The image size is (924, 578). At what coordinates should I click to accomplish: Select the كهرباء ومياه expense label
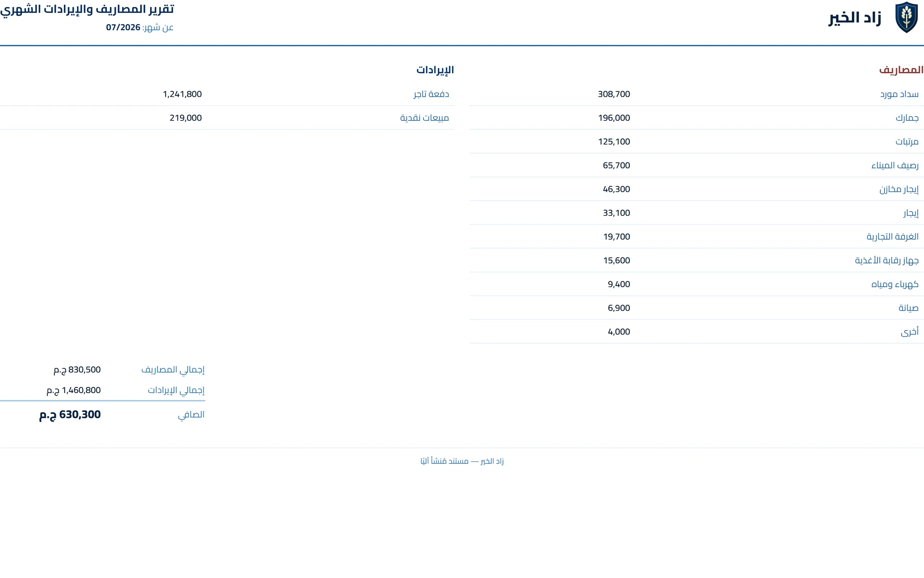pos(895,284)
